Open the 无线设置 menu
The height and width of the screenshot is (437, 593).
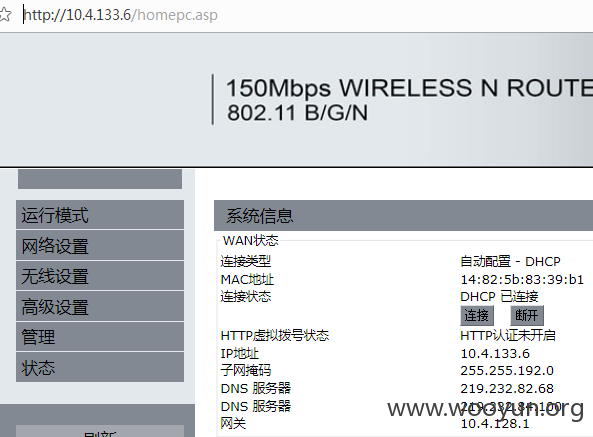(x=100, y=276)
